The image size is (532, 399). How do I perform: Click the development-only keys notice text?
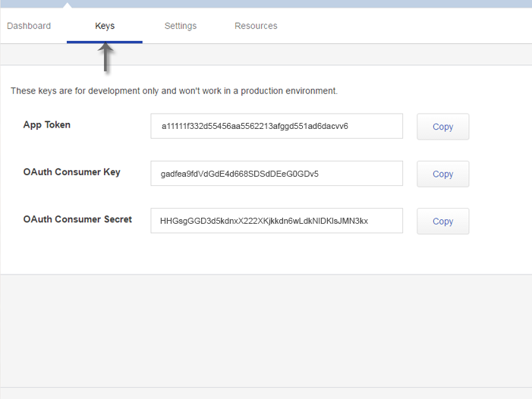coord(174,91)
